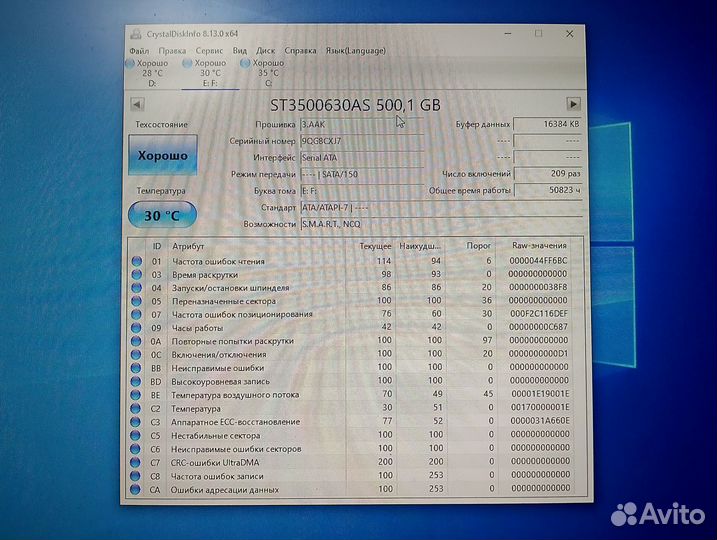Image resolution: width=717 pixels, height=540 pixels.
Task: Click the 209 раз power-on count field
Action: (548, 174)
